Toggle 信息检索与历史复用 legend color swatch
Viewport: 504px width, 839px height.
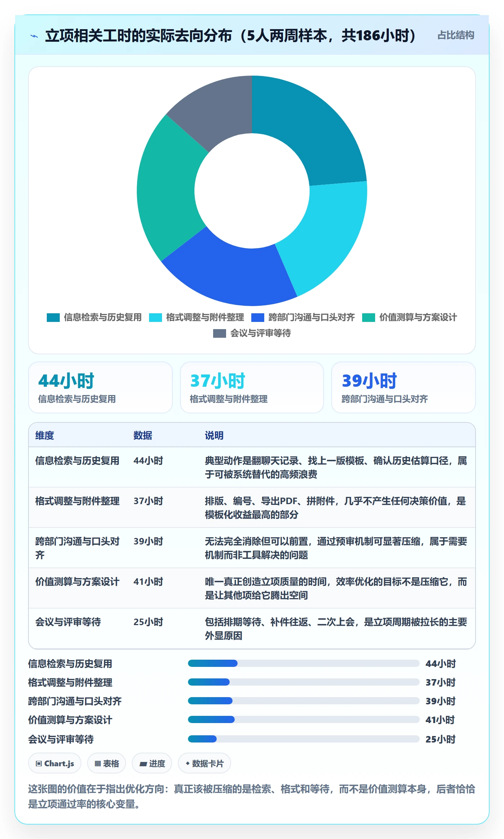tap(53, 318)
